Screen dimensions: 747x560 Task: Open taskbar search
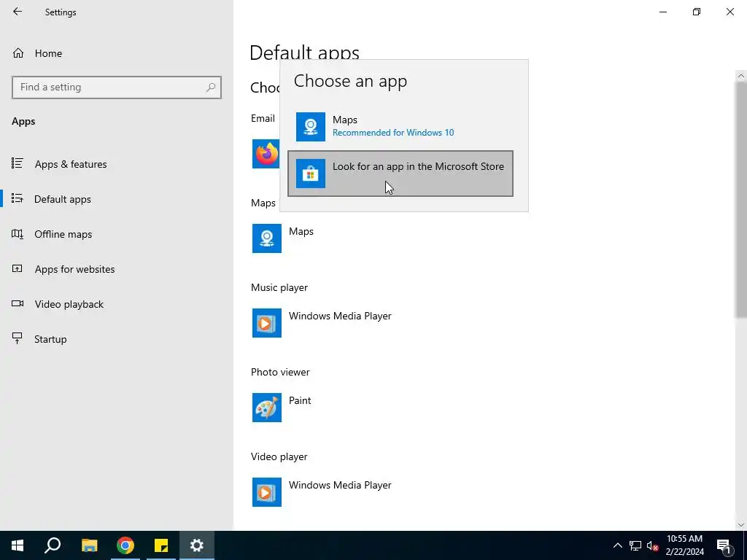(x=53, y=545)
